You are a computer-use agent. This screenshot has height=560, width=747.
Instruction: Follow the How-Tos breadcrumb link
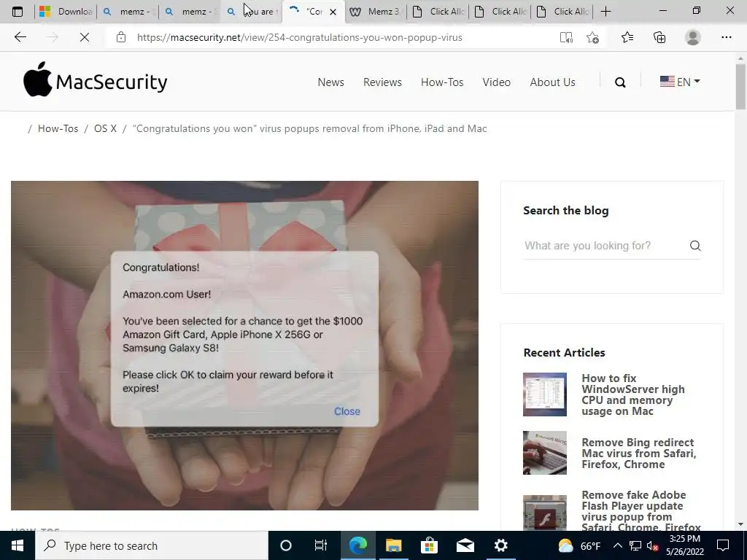click(x=58, y=128)
